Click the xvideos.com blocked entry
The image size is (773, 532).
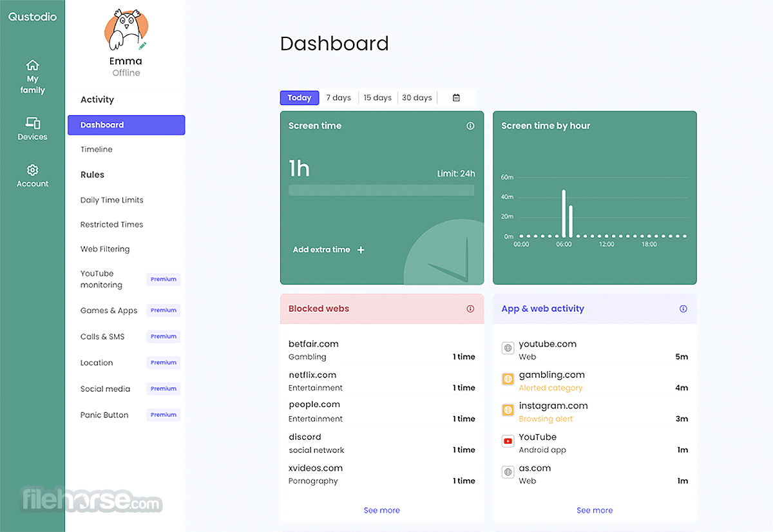pos(381,474)
